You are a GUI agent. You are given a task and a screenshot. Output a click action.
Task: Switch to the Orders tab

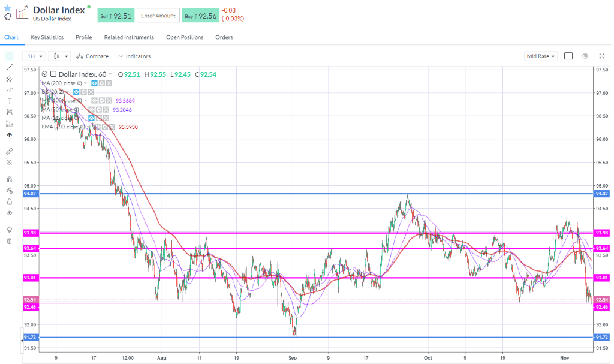tap(224, 37)
